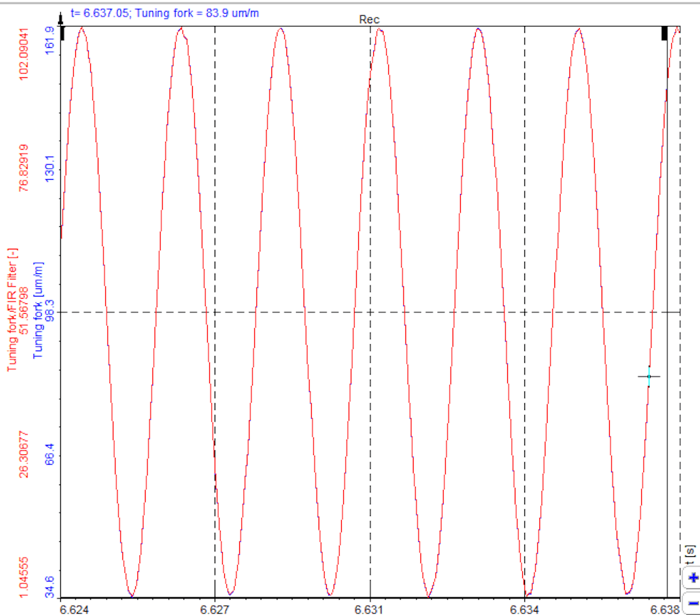Click the red y-axis value 51.56798

click(24, 311)
